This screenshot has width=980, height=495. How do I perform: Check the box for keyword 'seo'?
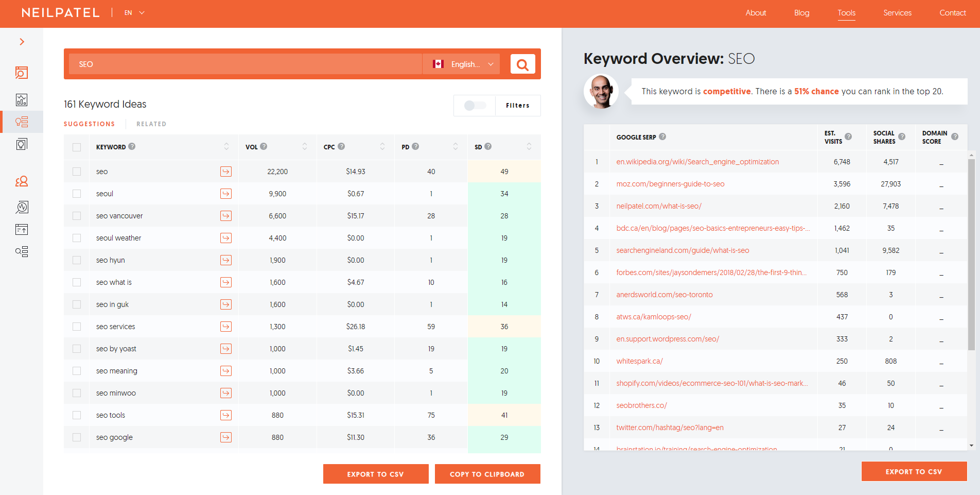pos(77,172)
